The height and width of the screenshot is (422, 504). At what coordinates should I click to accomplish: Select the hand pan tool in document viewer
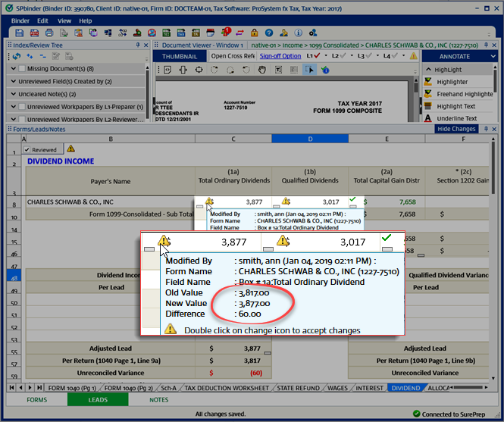click(x=262, y=70)
